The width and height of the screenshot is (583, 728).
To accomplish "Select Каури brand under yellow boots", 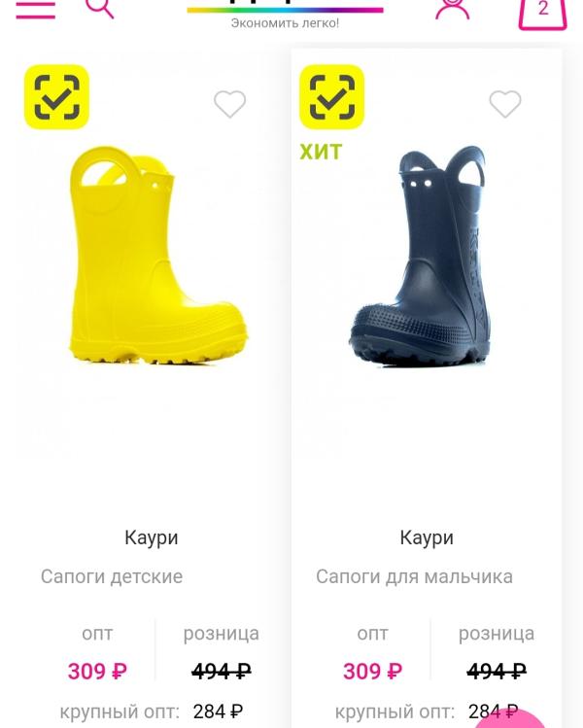I will [152, 537].
